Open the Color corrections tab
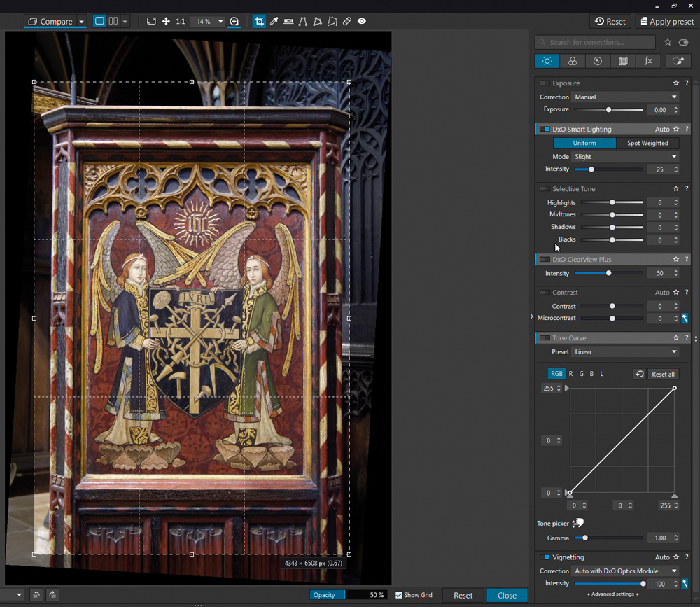This screenshot has width=700, height=607. tap(573, 61)
